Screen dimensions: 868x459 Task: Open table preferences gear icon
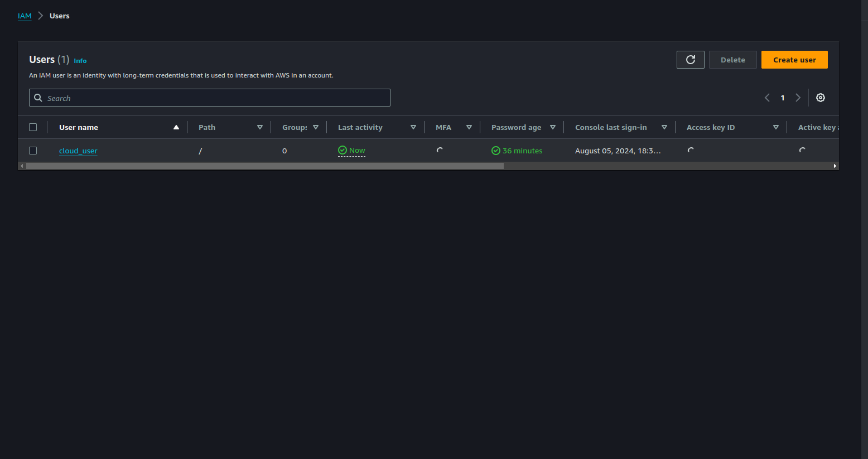click(820, 98)
